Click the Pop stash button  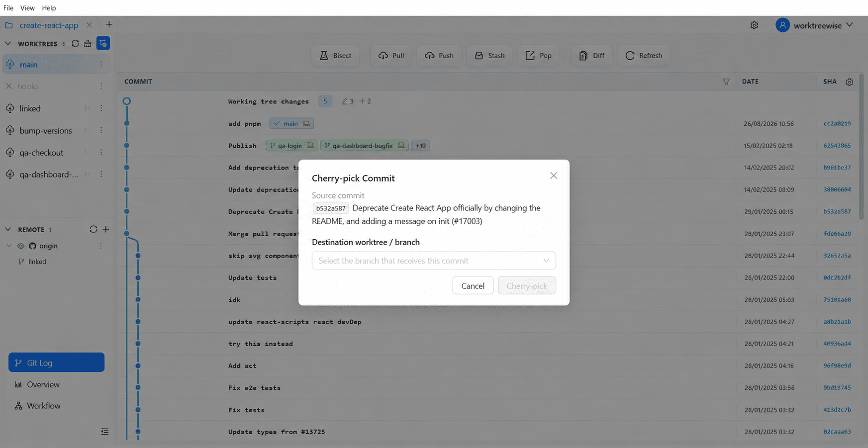point(539,56)
